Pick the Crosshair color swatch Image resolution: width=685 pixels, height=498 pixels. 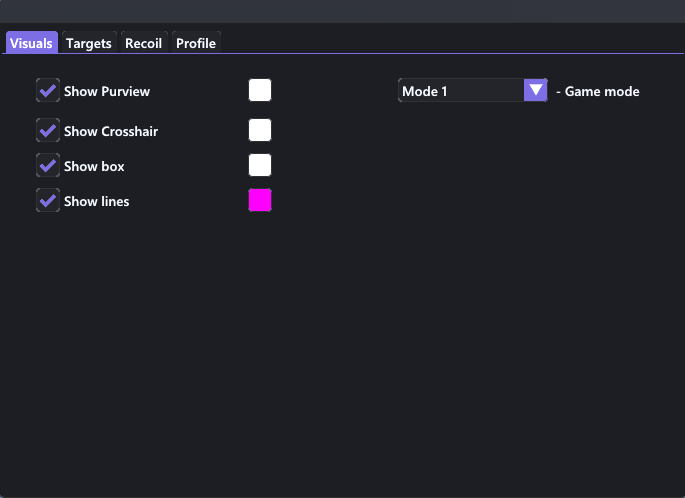click(x=260, y=130)
